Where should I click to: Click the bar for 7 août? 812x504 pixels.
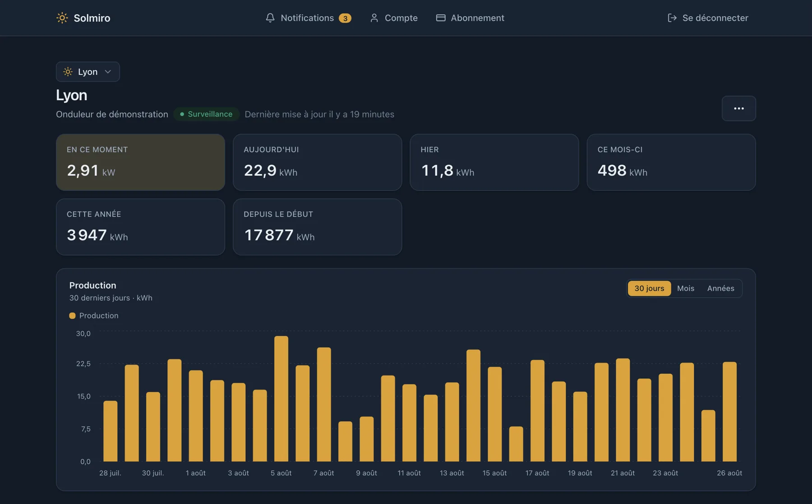324,404
